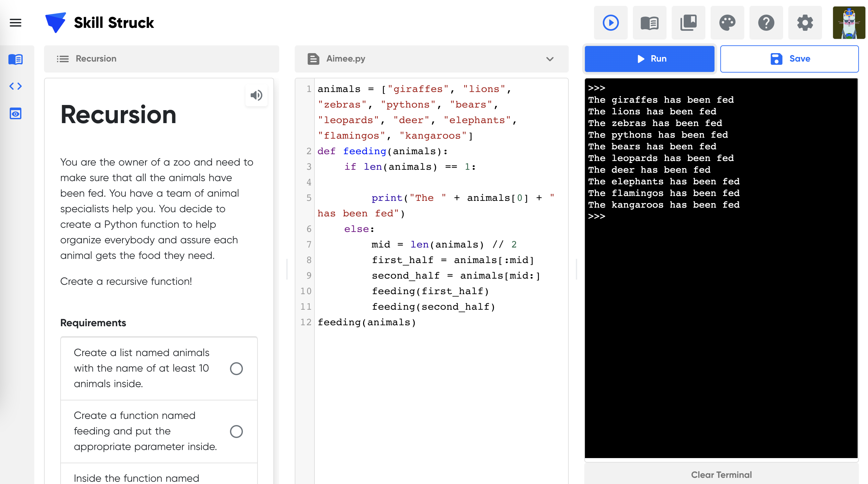Run the Python code
This screenshot has height=484, width=868.
[649, 59]
